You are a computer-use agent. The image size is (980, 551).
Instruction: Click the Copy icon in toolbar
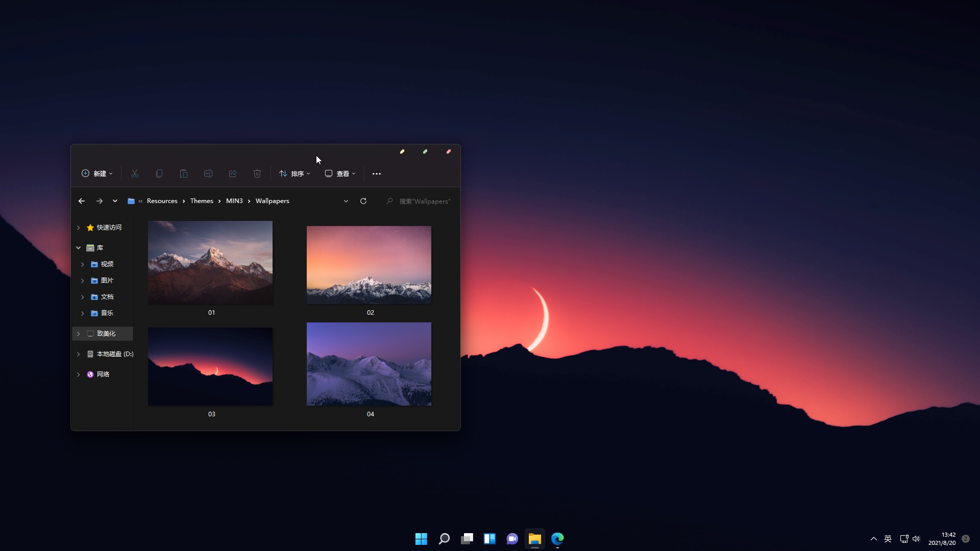click(159, 173)
